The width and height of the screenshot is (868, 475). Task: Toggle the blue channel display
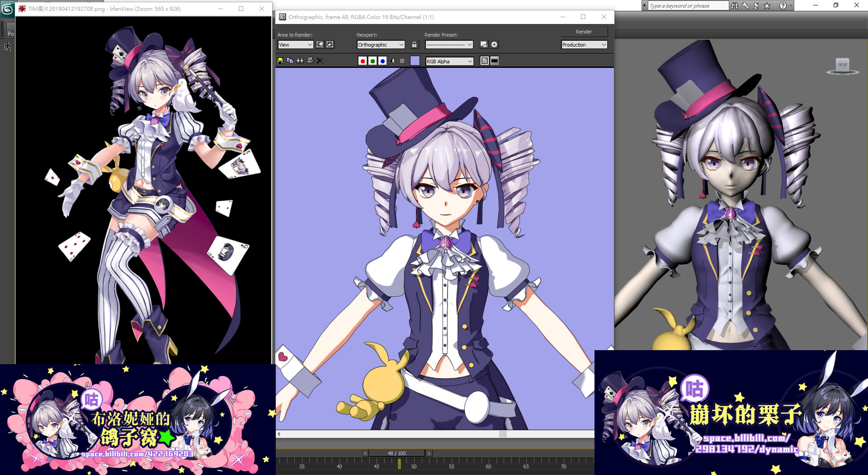382,61
